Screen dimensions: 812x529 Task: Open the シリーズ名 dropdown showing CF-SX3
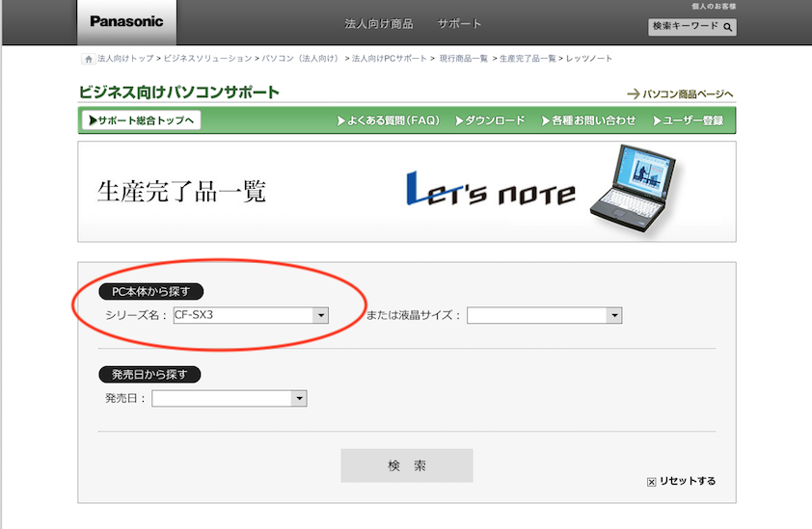pos(251,315)
